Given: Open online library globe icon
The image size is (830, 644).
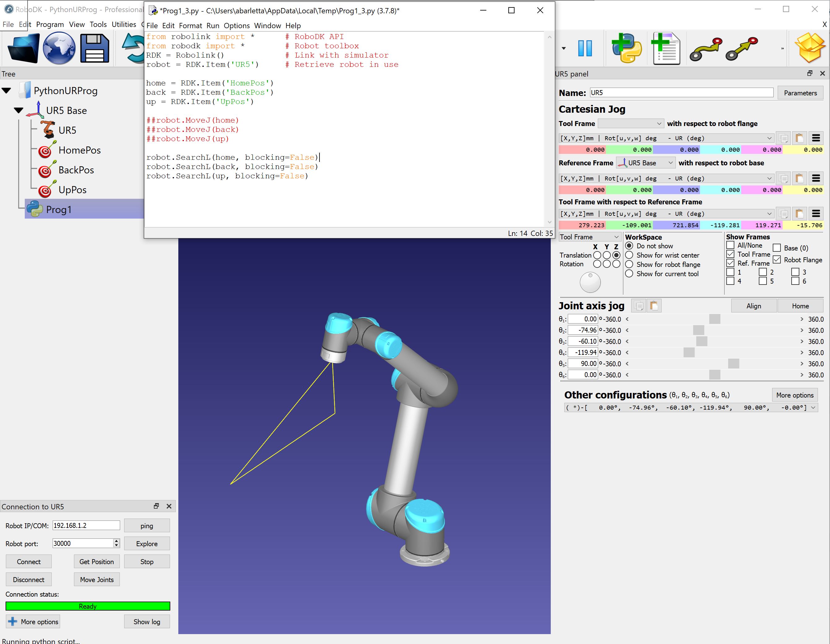Looking at the screenshot, I should pos(59,48).
